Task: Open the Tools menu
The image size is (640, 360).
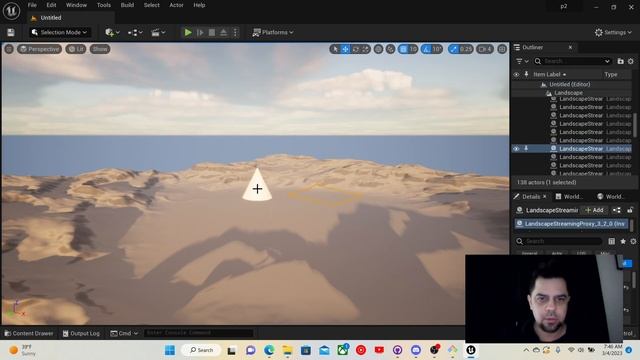Action: [104, 5]
